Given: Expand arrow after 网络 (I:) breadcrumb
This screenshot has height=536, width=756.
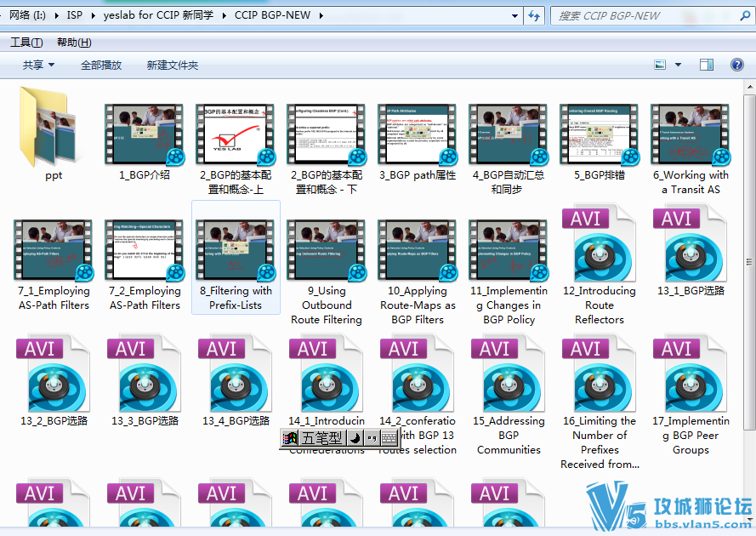Looking at the screenshot, I should point(56,15).
